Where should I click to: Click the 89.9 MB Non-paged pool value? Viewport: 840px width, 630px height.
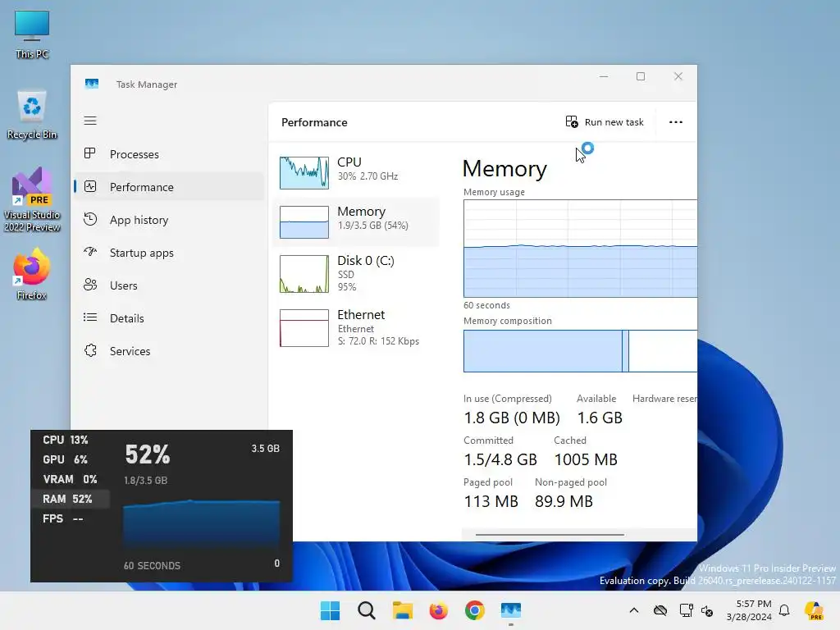pos(564,501)
